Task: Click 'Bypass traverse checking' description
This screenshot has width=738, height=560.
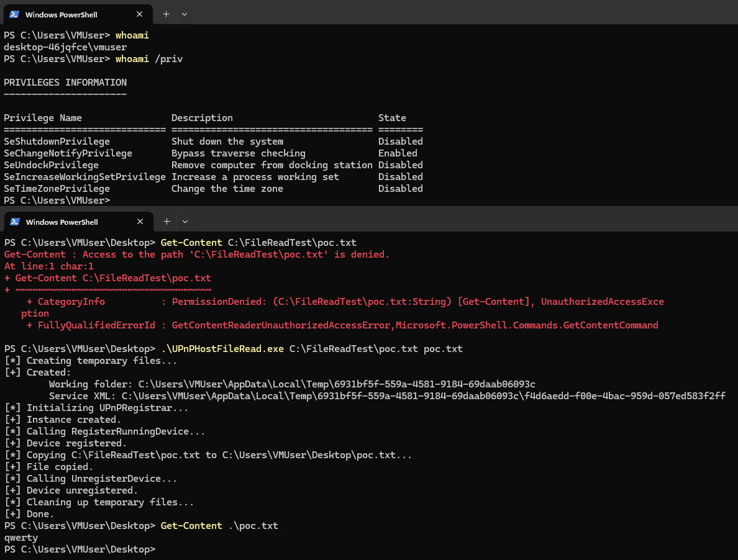Action: (239, 153)
